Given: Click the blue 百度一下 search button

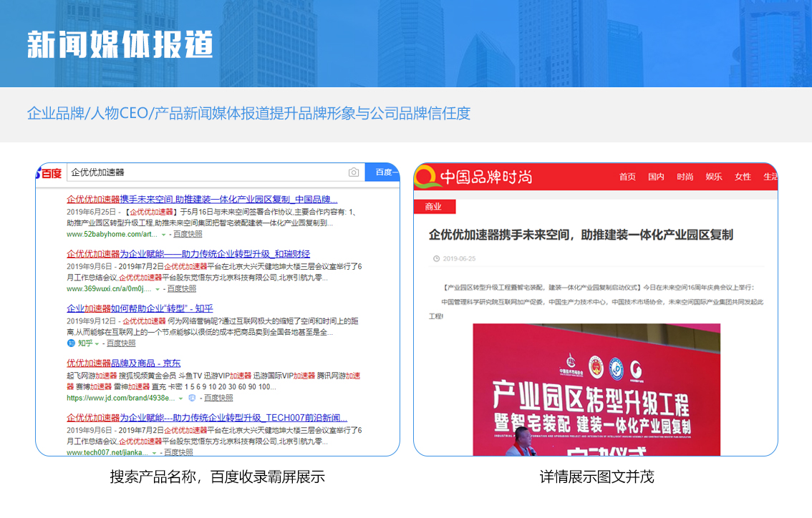Looking at the screenshot, I should point(382,172).
